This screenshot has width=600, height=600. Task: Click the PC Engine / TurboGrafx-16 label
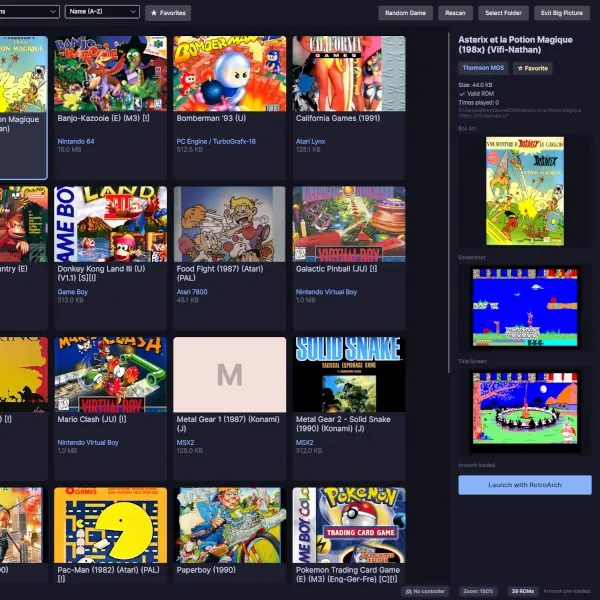coord(216,141)
